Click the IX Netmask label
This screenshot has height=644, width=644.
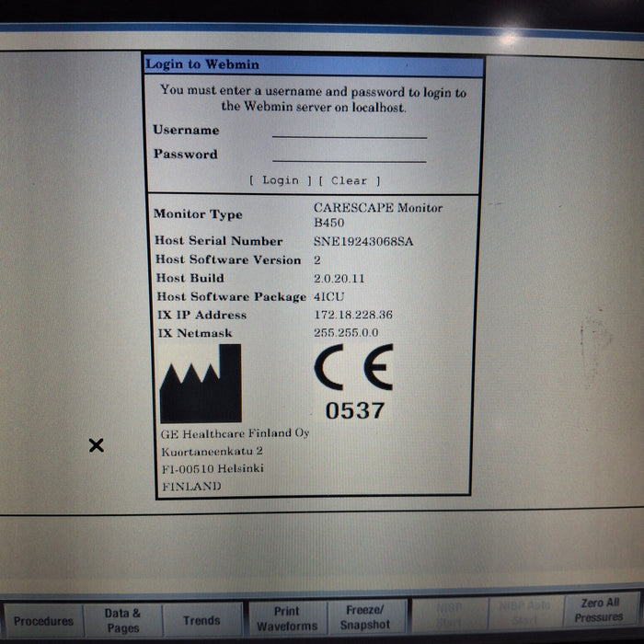coord(195,333)
